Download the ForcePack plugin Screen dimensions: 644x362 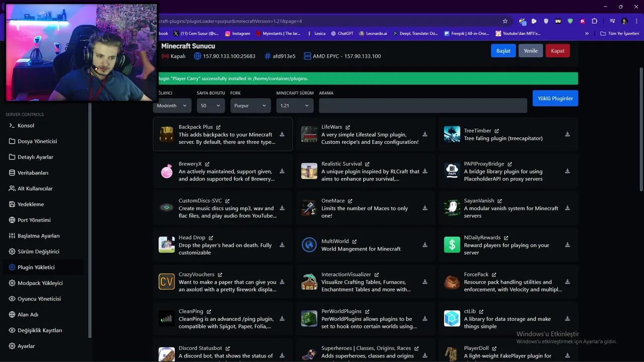pos(567,282)
